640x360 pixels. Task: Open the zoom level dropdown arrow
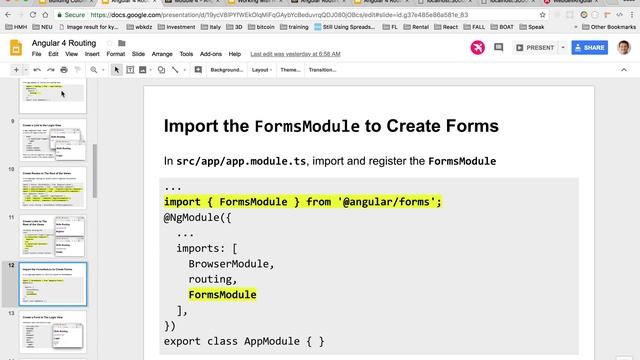pyautogui.click(x=103, y=70)
